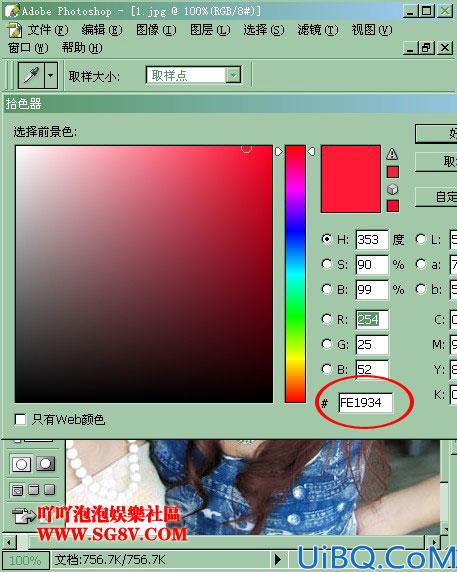The image size is (457, 572).
Task: Open the status bar info triangle menu
Action: click(278, 560)
